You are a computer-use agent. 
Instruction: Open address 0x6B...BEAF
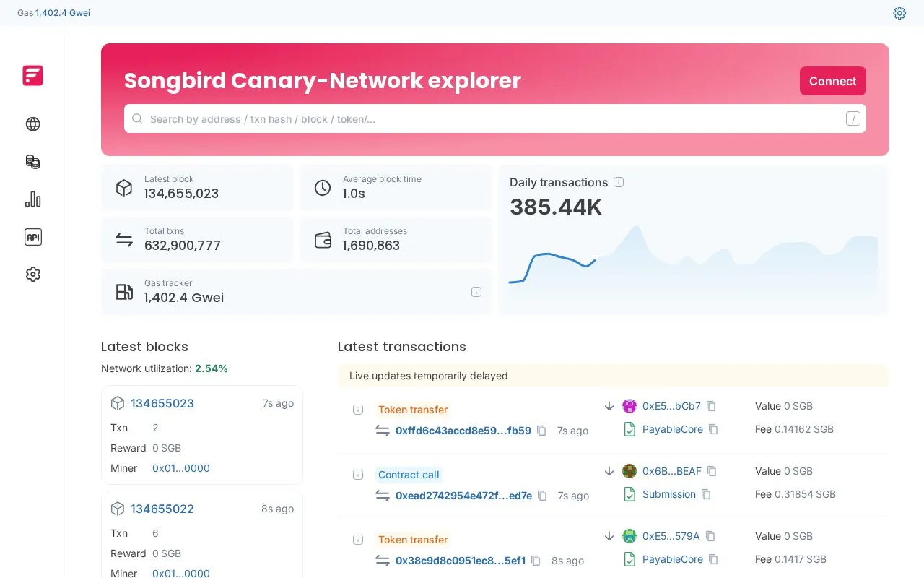(672, 471)
